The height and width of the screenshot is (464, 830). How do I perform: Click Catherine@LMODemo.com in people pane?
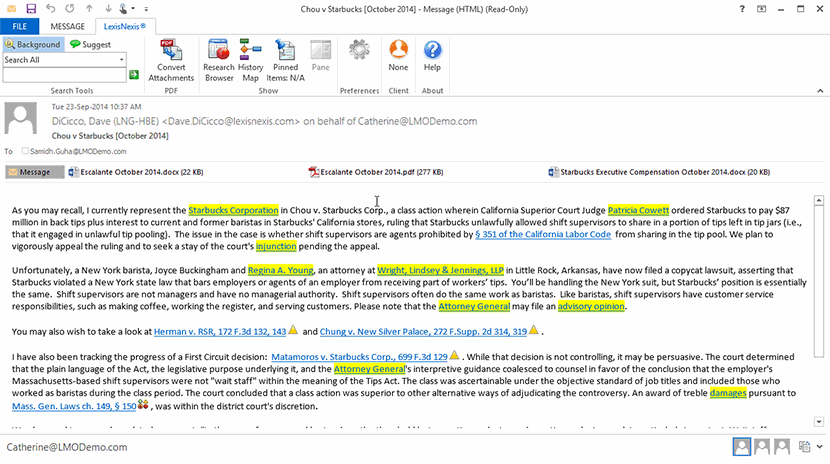[x=67, y=447]
